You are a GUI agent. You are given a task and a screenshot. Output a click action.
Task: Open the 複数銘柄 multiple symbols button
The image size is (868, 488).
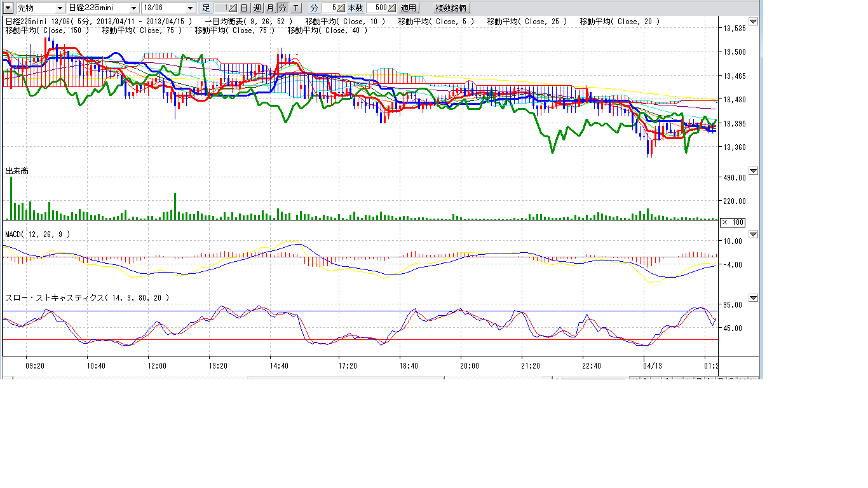tap(451, 8)
